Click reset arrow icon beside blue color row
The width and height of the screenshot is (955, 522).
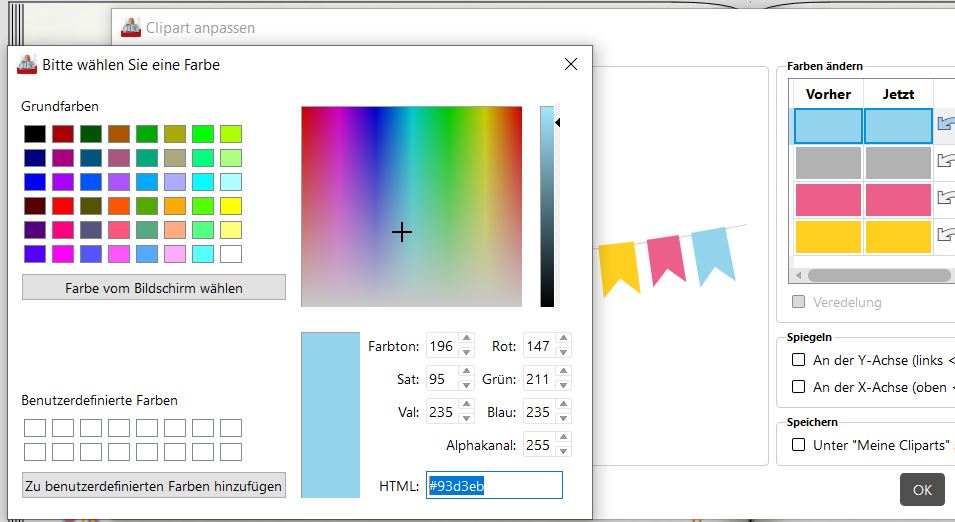click(945, 124)
